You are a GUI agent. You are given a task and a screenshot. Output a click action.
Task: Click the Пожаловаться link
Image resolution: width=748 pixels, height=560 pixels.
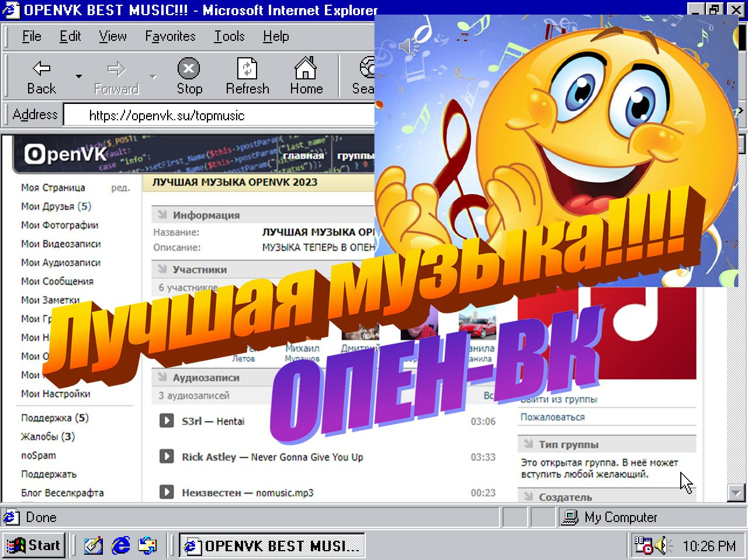tap(552, 417)
